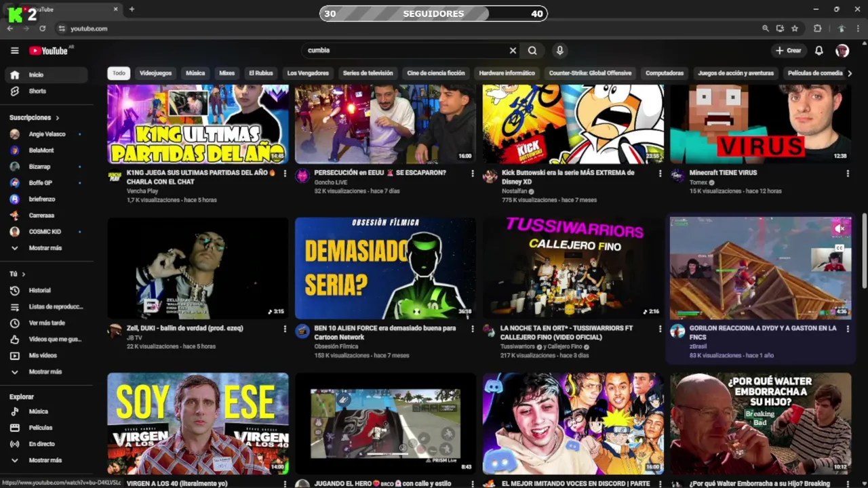
Task: Open more options for K1NG JUEGA video
Action: click(285, 174)
